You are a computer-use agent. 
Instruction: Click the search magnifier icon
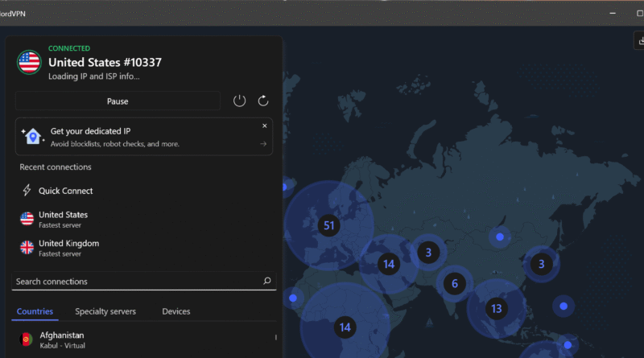pyautogui.click(x=267, y=282)
